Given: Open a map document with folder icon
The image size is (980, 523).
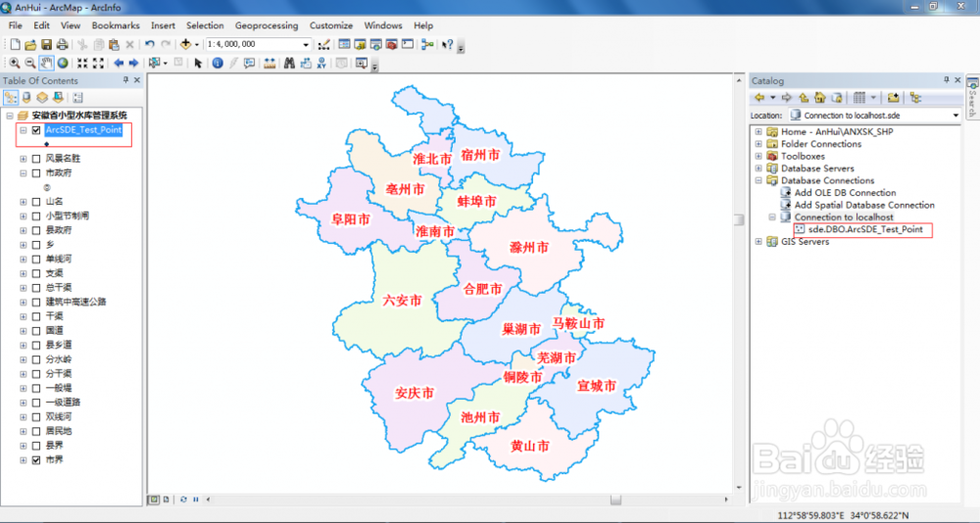Looking at the screenshot, I should [x=30, y=44].
